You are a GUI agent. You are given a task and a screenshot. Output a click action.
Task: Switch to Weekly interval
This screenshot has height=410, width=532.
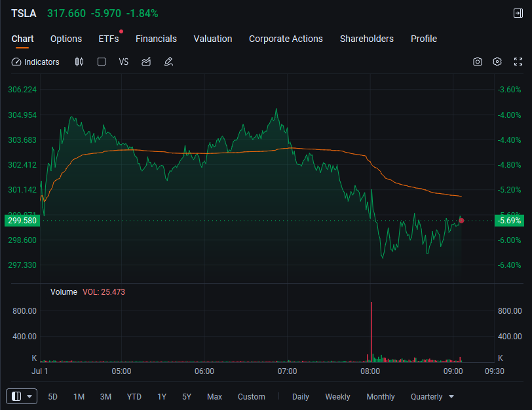point(337,397)
